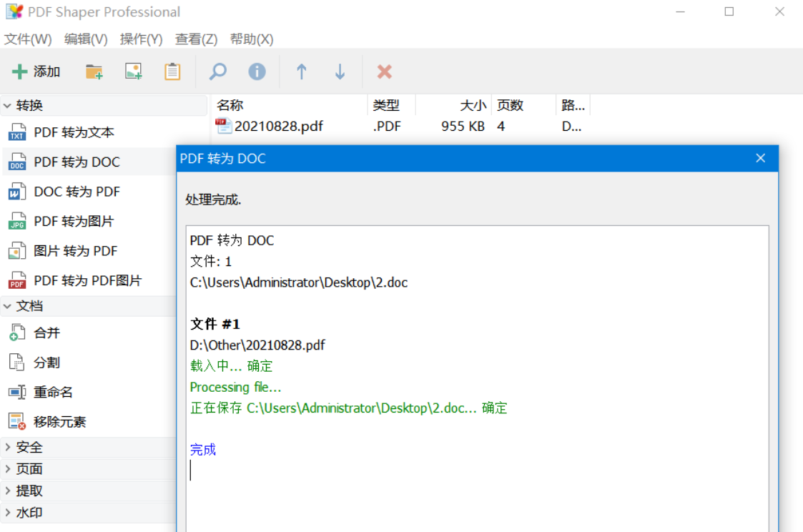Click the TXT icon for PDF 转为文本

pyautogui.click(x=17, y=132)
